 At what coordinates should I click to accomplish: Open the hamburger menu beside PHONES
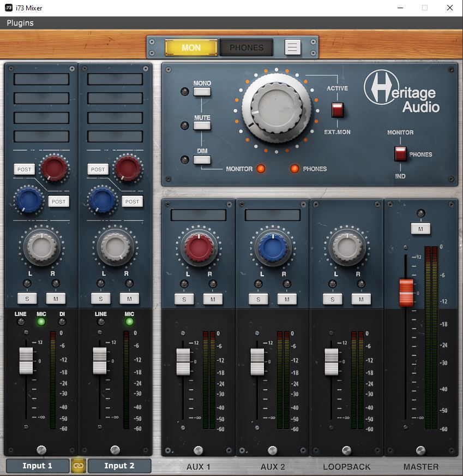point(292,47)
